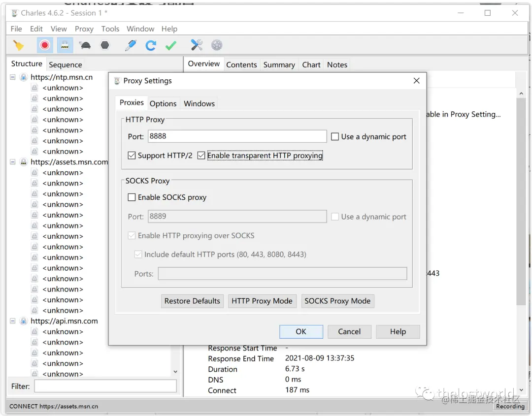
Task: Confirm with the OK button
Action: [301, 332]
